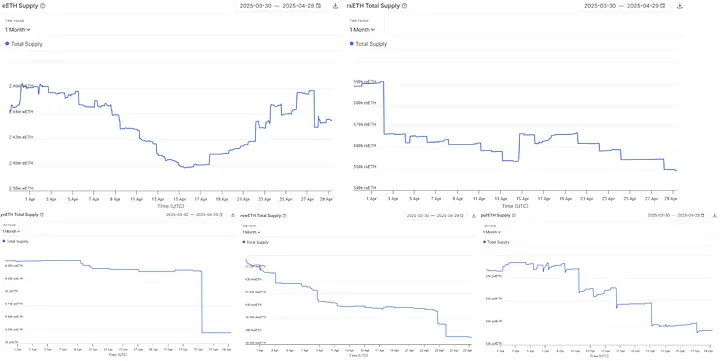Image resolution: width=720 pixels, height=361 pixels.
Task: Click the 2.38m eETH y-axis label
Action: click(x=21, y=188)
